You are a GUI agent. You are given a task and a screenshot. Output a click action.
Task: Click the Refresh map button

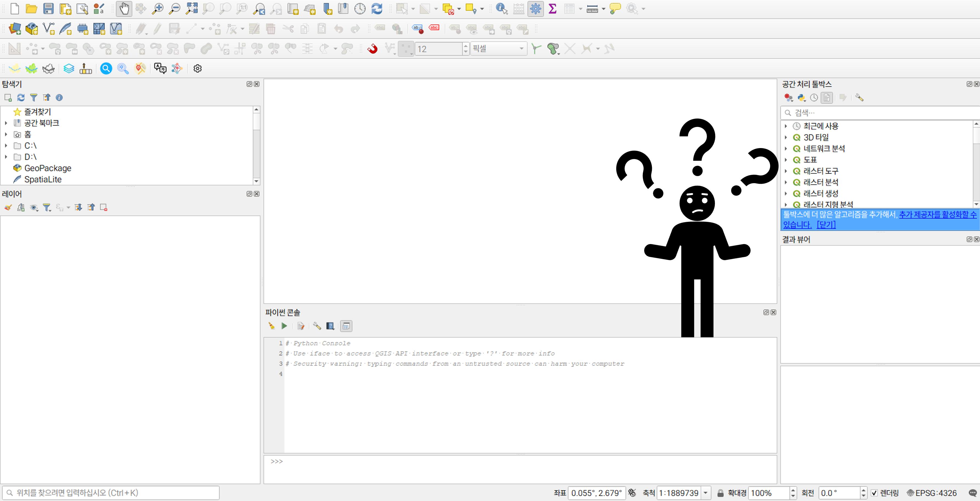pyautogui.click(x=377, y=9)
